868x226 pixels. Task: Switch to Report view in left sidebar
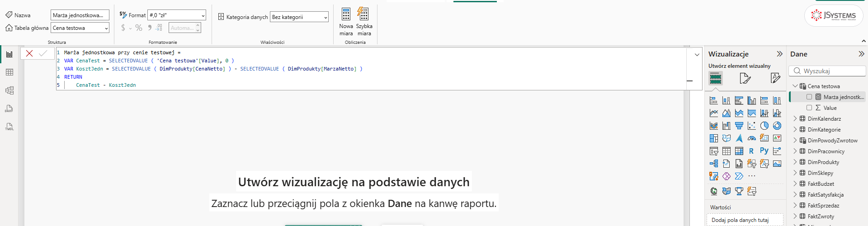point(9,54)
